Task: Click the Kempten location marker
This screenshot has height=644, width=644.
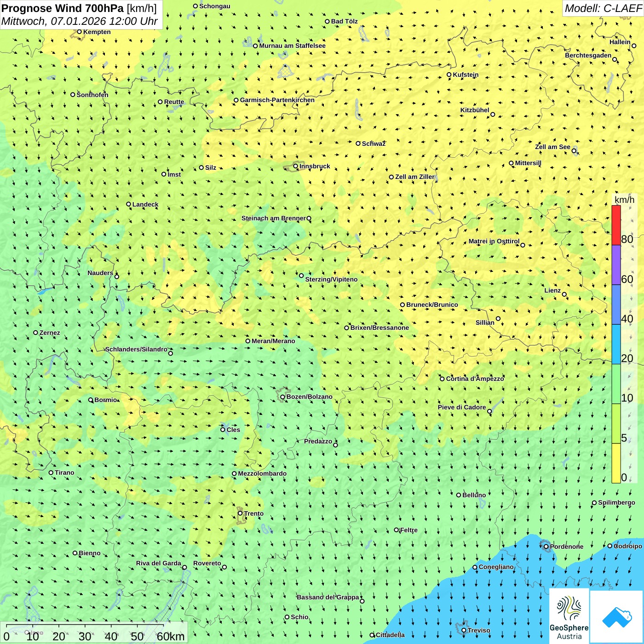Action: click(x=79, y=32)
